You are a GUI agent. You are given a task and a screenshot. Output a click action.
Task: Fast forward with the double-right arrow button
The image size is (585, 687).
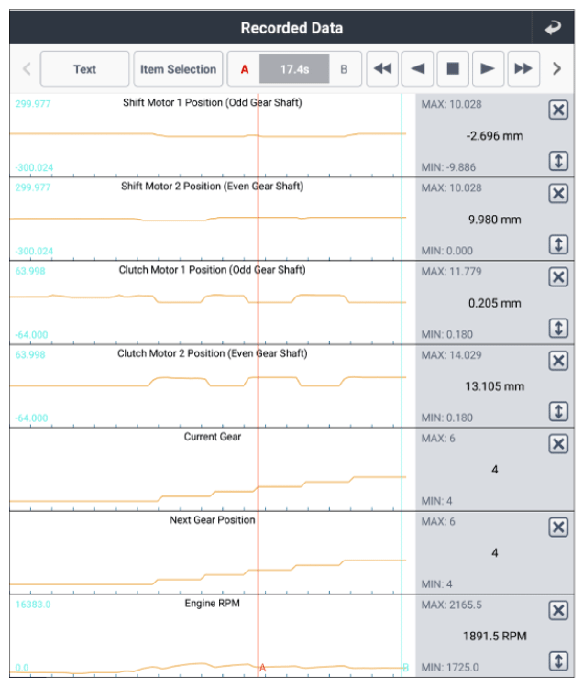point(523,69)
